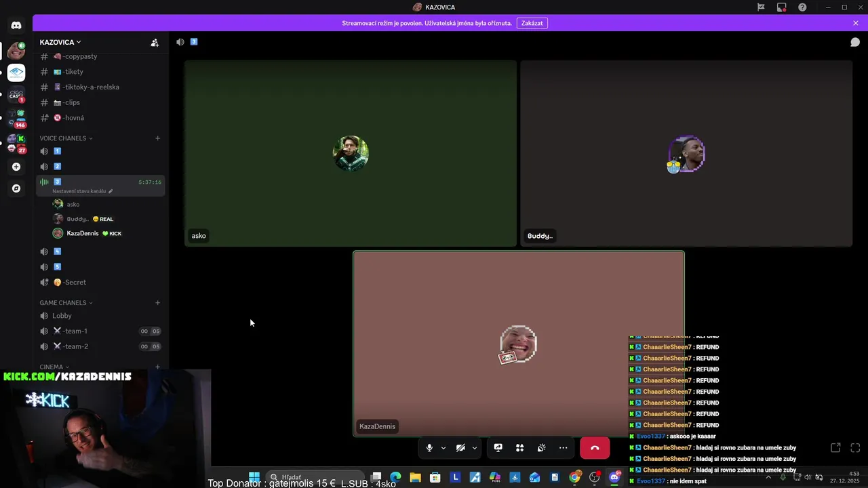Disconnect from call with red hang-up button
The image size is (868, 488).
point(595,448)
